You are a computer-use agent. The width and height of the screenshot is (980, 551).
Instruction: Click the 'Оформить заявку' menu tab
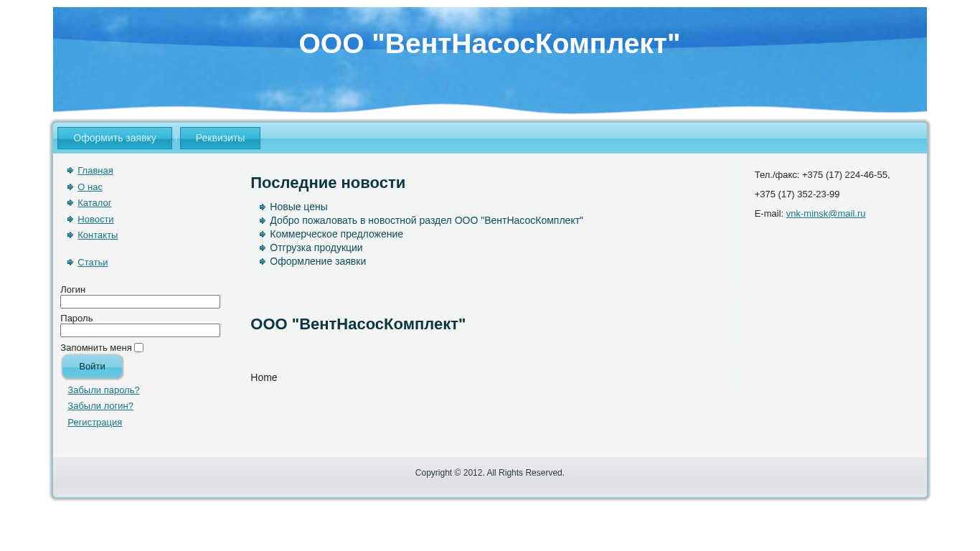pyautogui.click(x=115, y=138)
